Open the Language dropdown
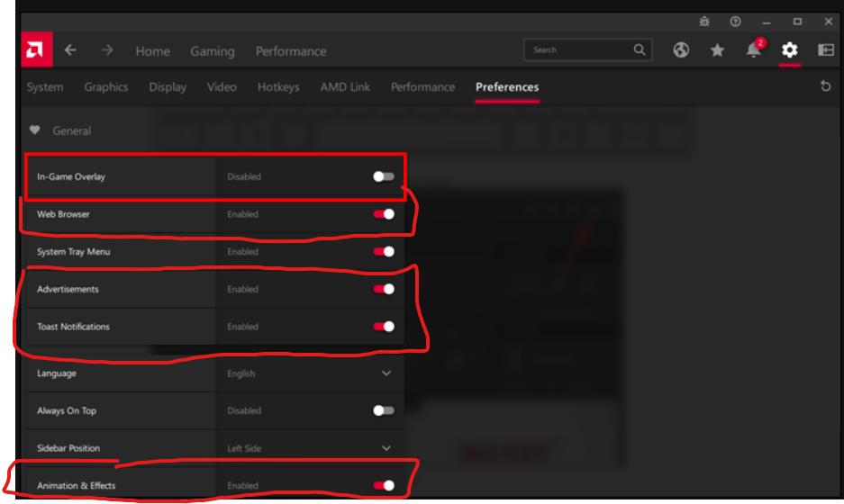The width and height of the screenshot is (844, 504). point(310,373)
